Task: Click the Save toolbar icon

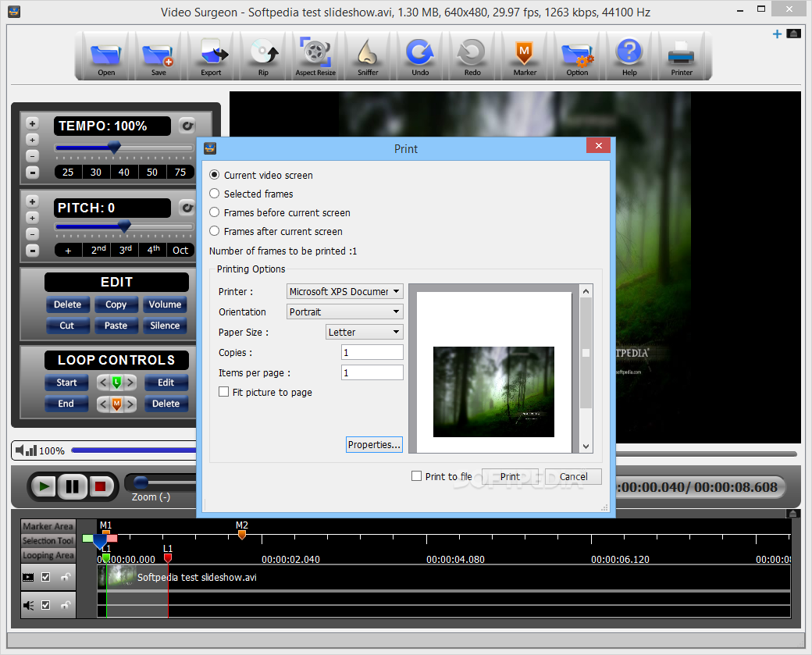Action: coord(158,57)
